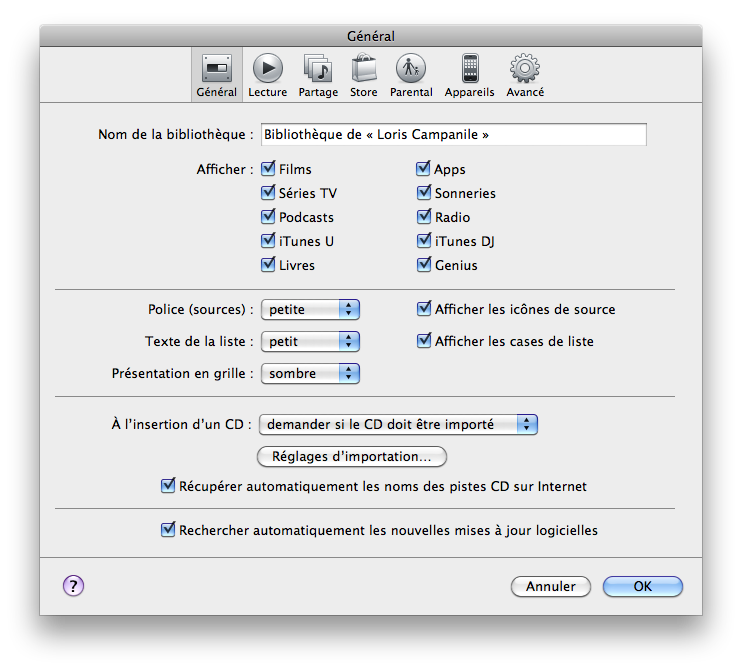Switch to the Partage preferences pane
The height and width of the screenshot is (670, 742).
coord(318,74)
